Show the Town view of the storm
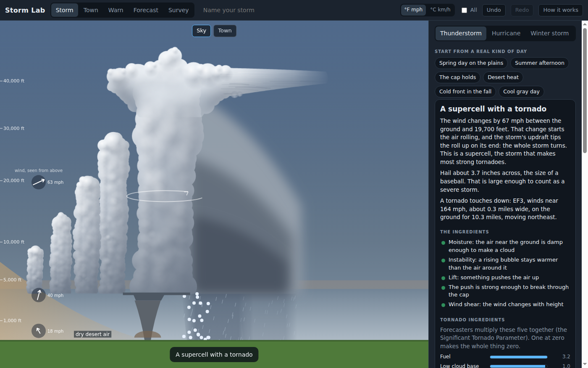 pos(225,31)
